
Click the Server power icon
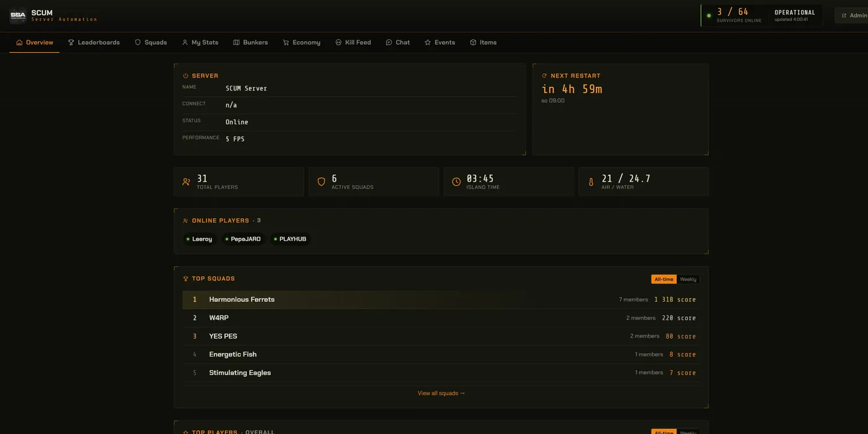coord(185,76)
